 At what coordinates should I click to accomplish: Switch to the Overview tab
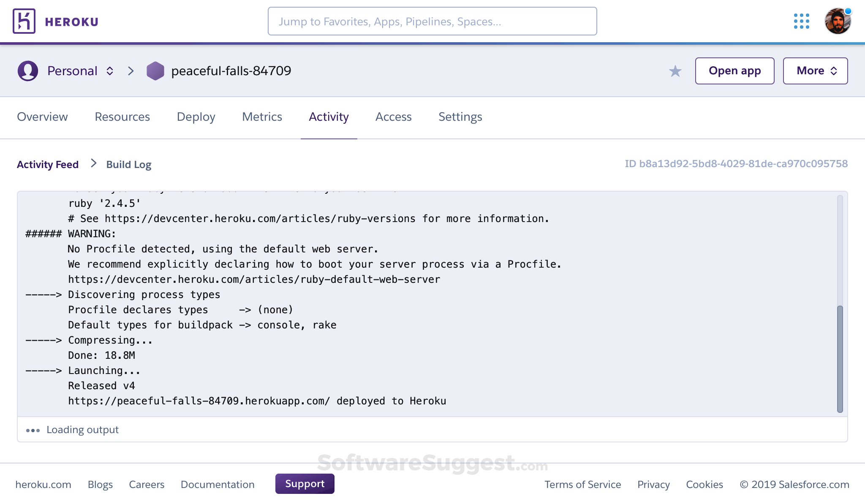tap(42, 117)
